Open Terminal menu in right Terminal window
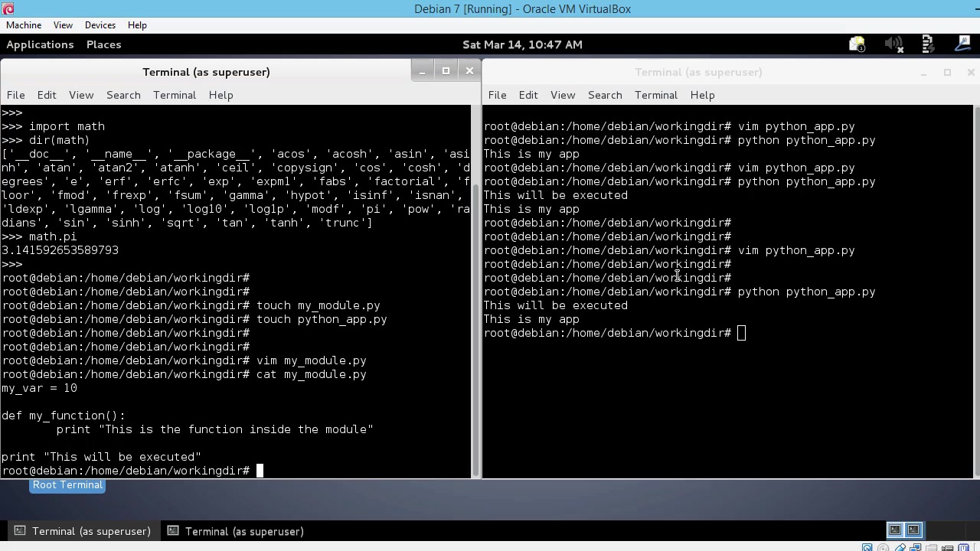The height and width of the screenshot is (551, 980). point(656,95)
